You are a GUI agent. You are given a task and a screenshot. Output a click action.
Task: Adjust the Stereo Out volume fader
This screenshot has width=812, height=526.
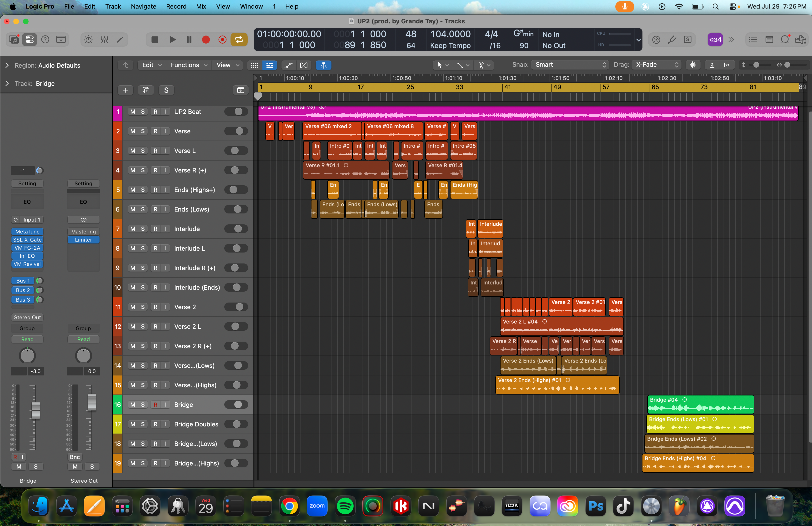point(91,402)
